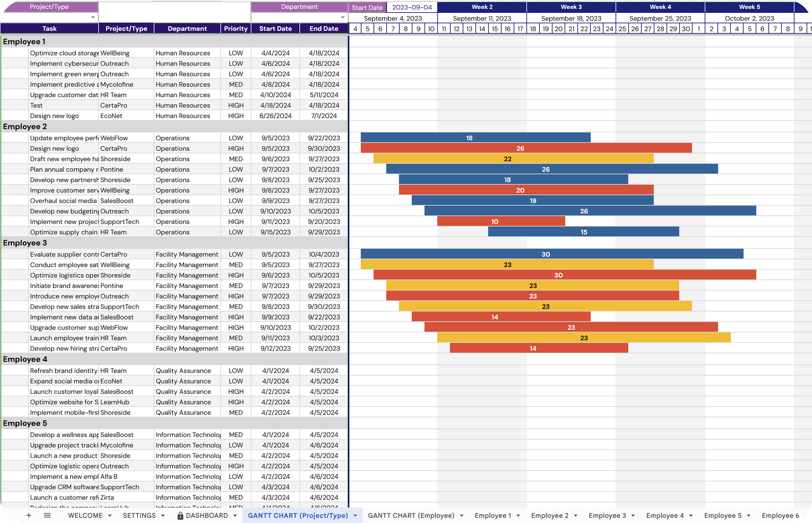
Task: Open SETTINGS tab dropdown arrow
Action: click(x=163, y=516)
